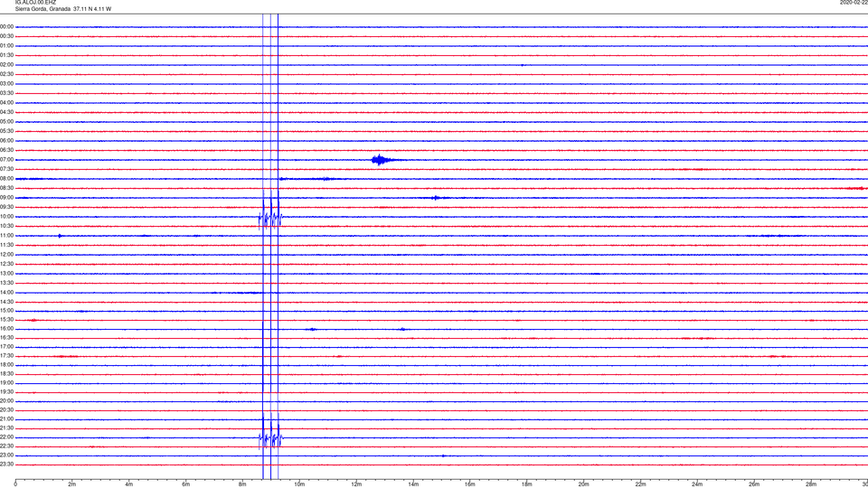Image resolution: width=868 pixels, height=488 pixels.
Task: Click the 23:30 row time label
Action: tap(6, 465)
